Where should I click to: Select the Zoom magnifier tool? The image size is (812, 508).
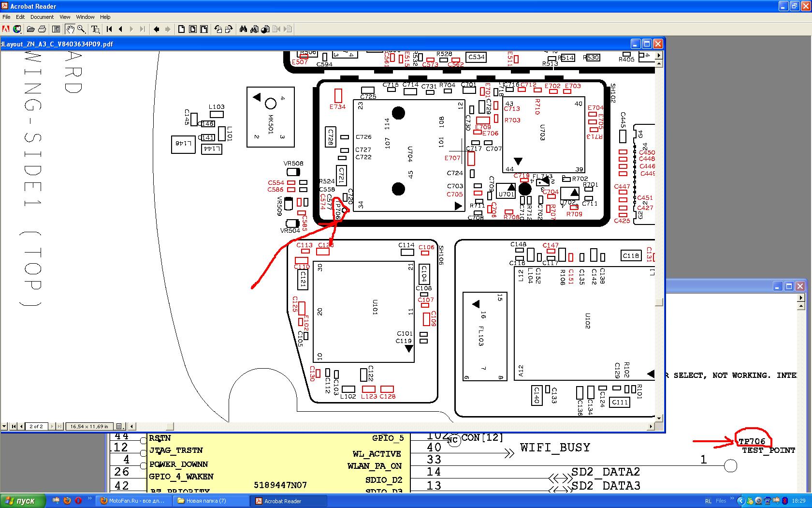point(81,29)
